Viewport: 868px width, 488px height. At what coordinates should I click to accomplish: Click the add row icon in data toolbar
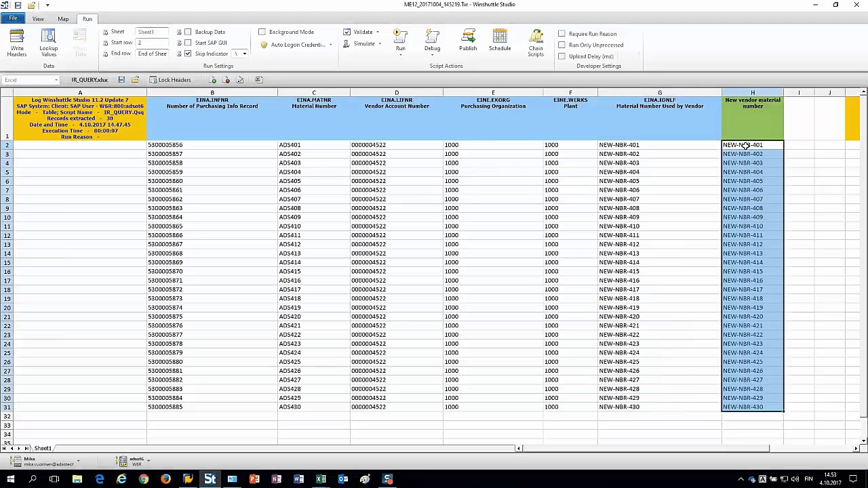(x=212, y=80)
